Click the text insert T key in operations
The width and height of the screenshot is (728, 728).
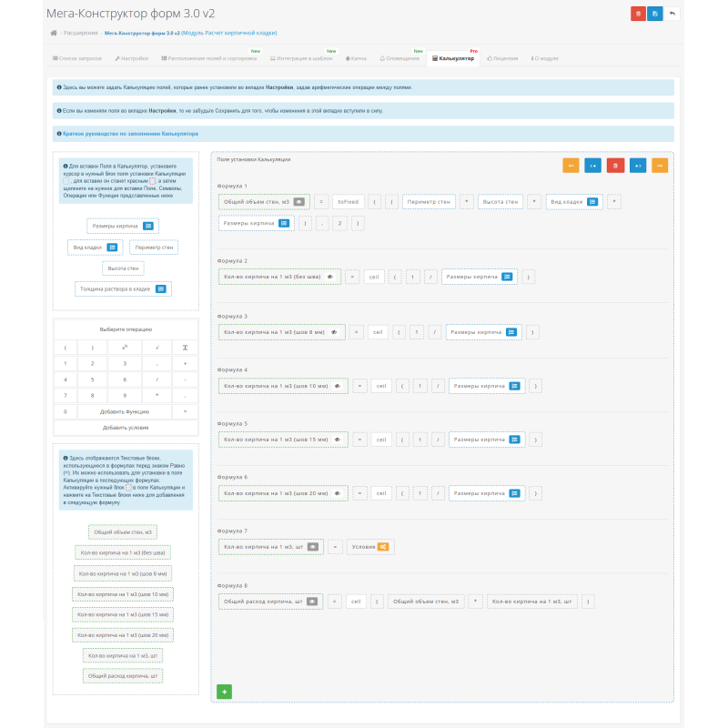click(x=185, y=348)
